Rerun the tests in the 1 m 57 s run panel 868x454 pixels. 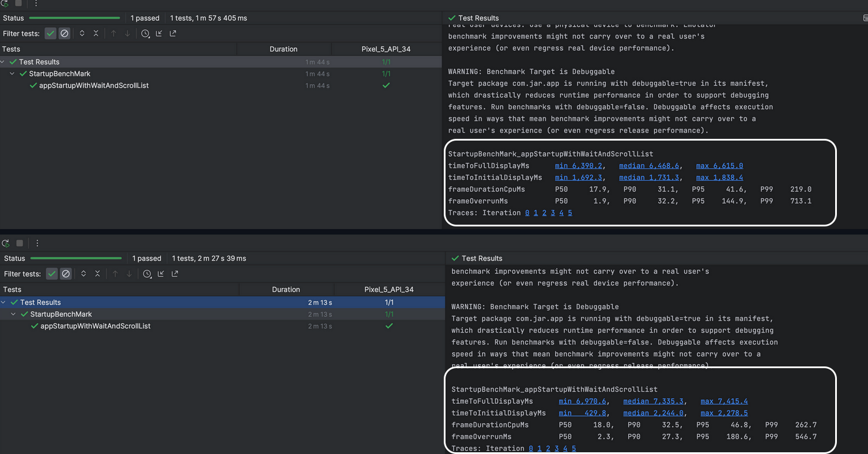pyautogui.click(x=5, y=3)
